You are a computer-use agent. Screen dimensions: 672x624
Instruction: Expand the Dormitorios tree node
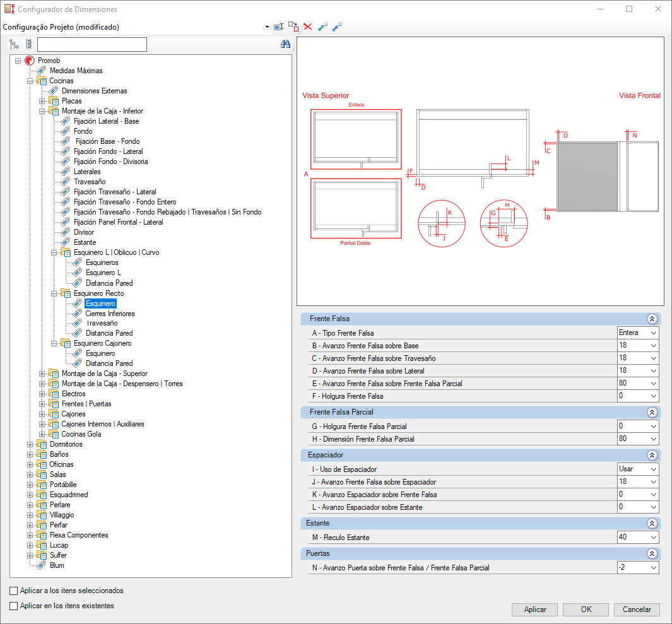[30, 444]
